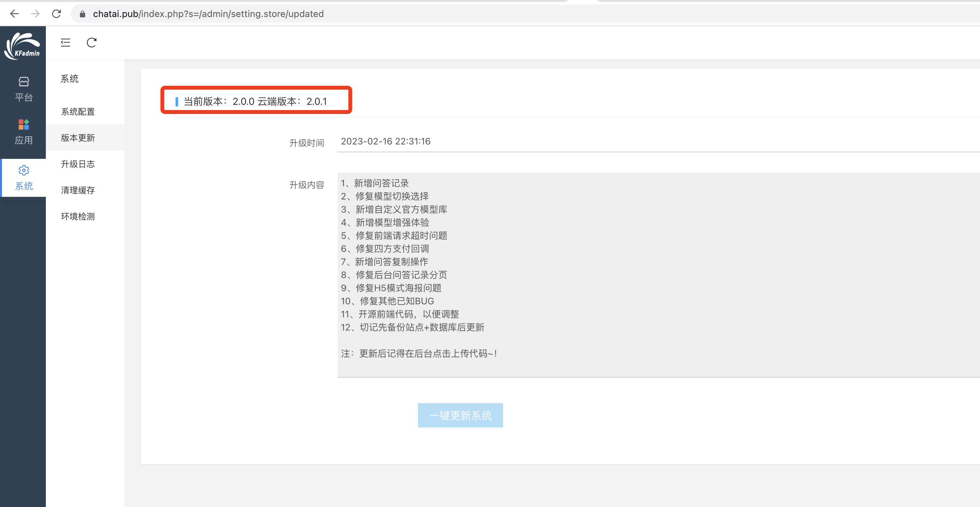The width and height of the screenshot is (980, 507).
Task: Open the 平台 platform section
Action: pyautogui.click(x=24, y=89)
